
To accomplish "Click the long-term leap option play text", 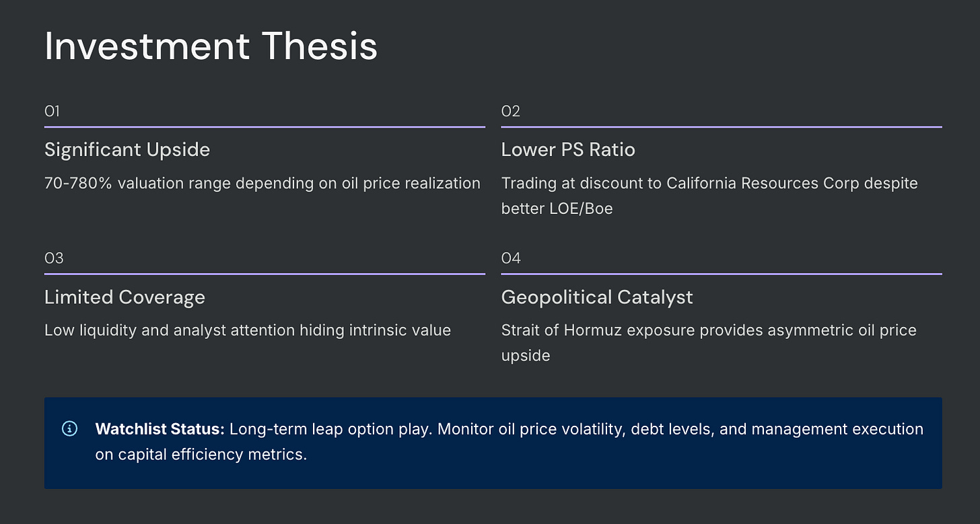I will (x=329, y=429).
